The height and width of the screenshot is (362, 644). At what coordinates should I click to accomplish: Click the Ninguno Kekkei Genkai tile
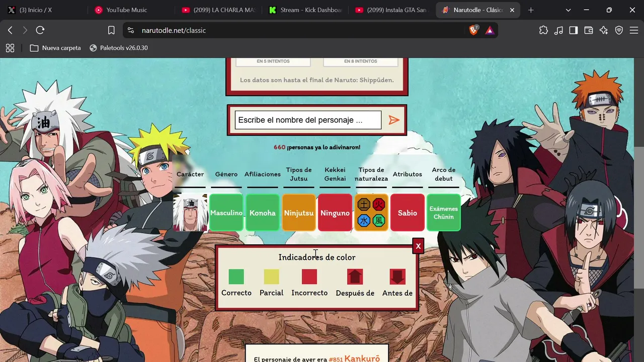click(x=335, y=213)
